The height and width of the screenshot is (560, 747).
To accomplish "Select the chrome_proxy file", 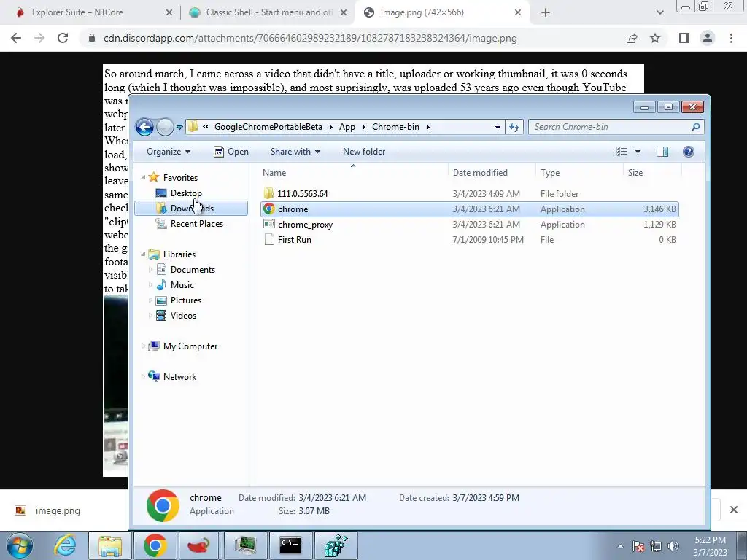I will click(305, 225).
